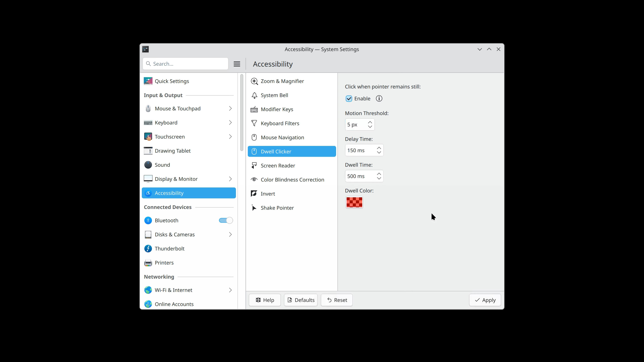Increase the Dwell Time value

pos(379,174)
